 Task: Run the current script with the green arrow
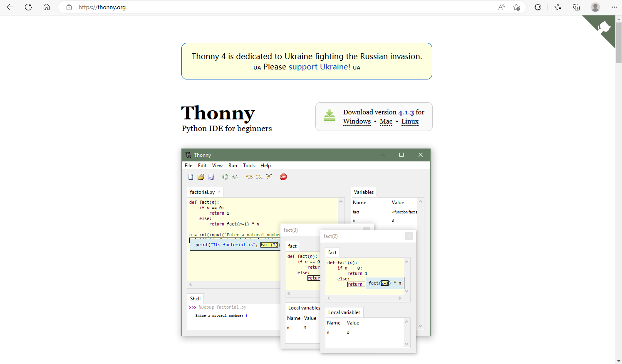[x=225, y=176]
